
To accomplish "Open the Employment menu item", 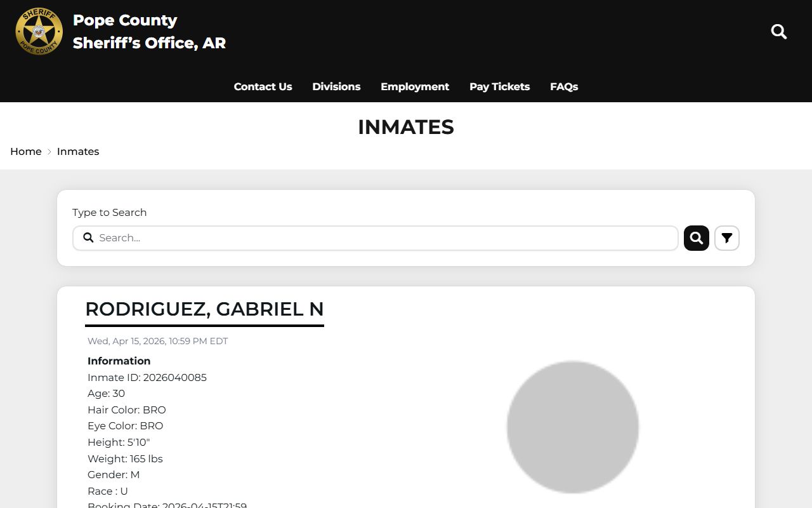I will click(x=415, y=87).
